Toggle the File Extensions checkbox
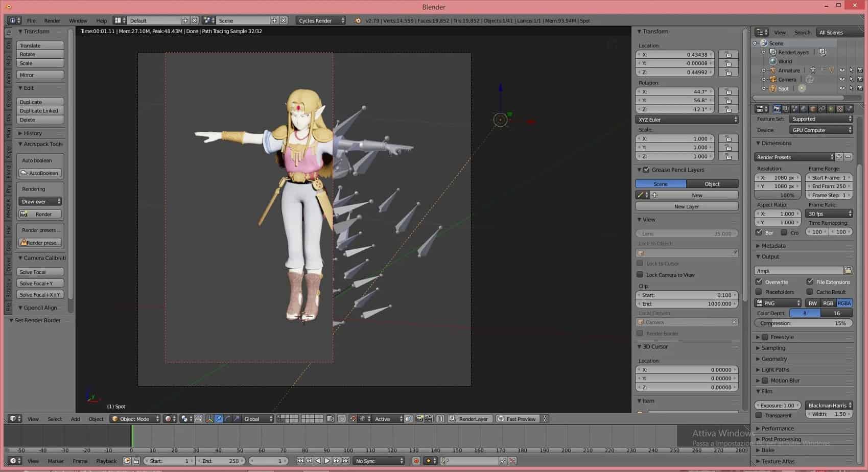Viewport: 868px width, 472px height. 810,281
